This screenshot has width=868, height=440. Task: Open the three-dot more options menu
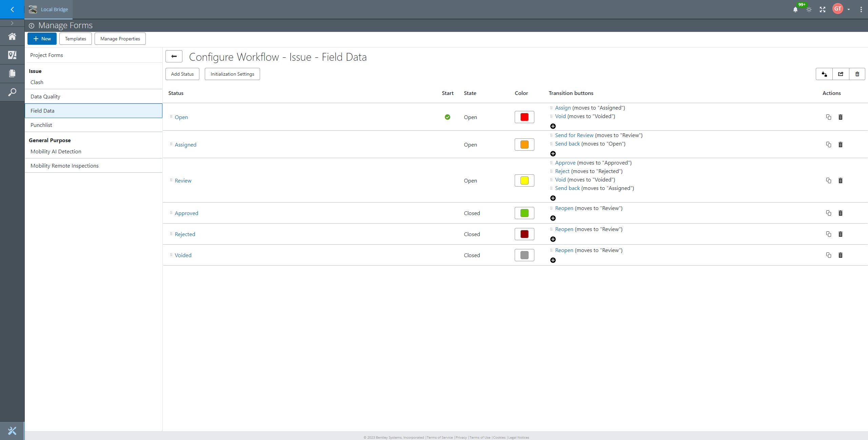coord(861,9)
